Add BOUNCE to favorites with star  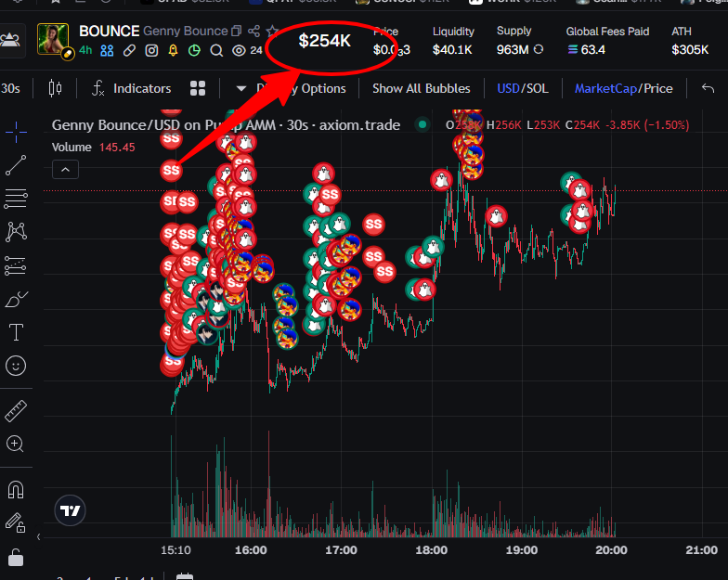(272, 32)
